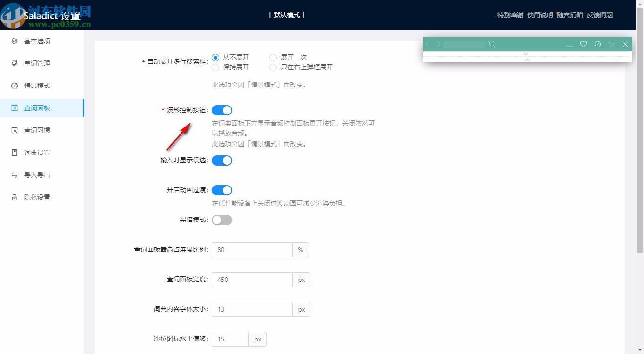644x354 pixels.
Task: Click the search magnifier icon in dictionary panel
Action: [x=492, y=44]
